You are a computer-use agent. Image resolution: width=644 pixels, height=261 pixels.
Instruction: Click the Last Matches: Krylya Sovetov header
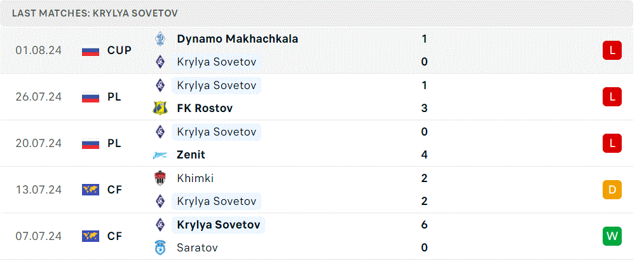pos(95,13)
